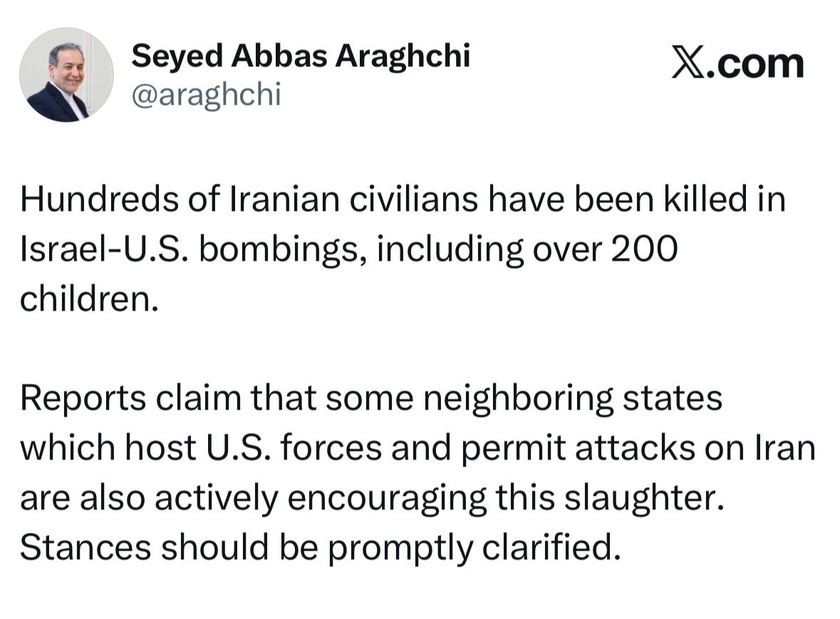Viewport: 840px width, 619px height.
Task: Click the round profile avatar photo
Action: (66, 75)
